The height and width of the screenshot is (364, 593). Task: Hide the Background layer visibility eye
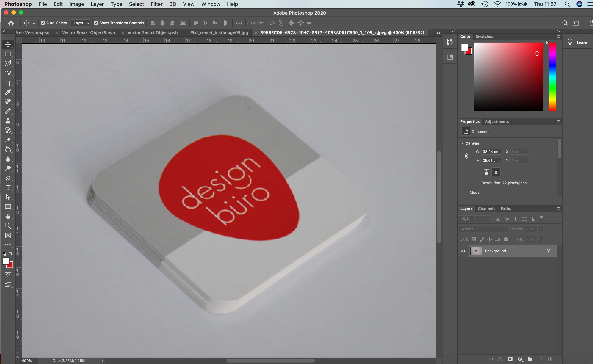(x=463, y=251)
